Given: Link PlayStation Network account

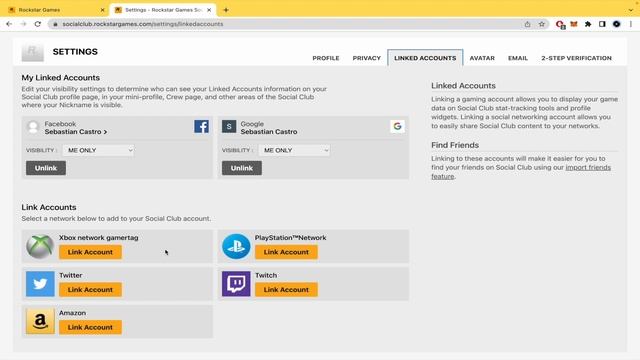Looking at the screenshot, I should pyautogui.click(x=286, y=252).
